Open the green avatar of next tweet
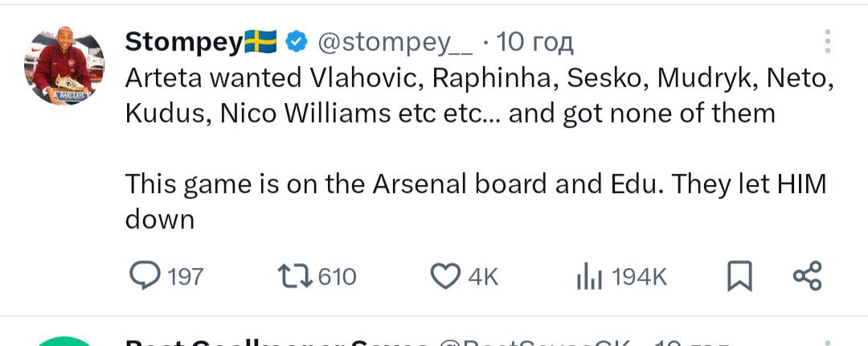 (68, 341)
